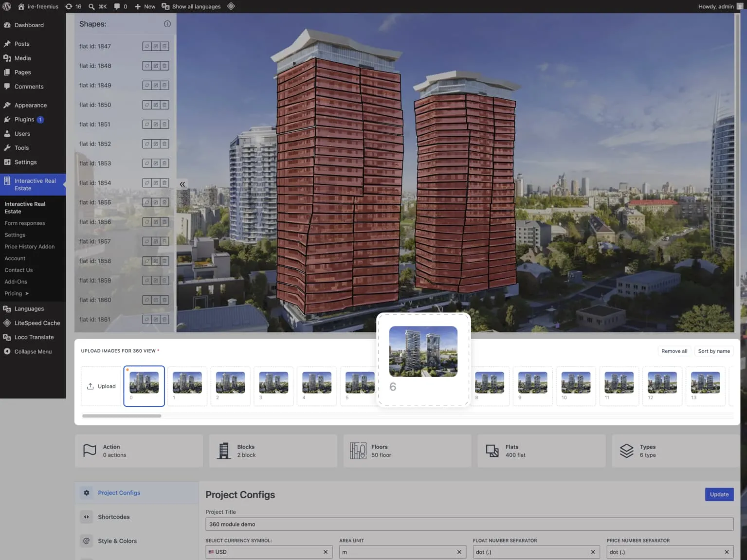Select 360 view thumbnail number 10
The width and height of the screenshot is (747, 560).
(576, 386)
